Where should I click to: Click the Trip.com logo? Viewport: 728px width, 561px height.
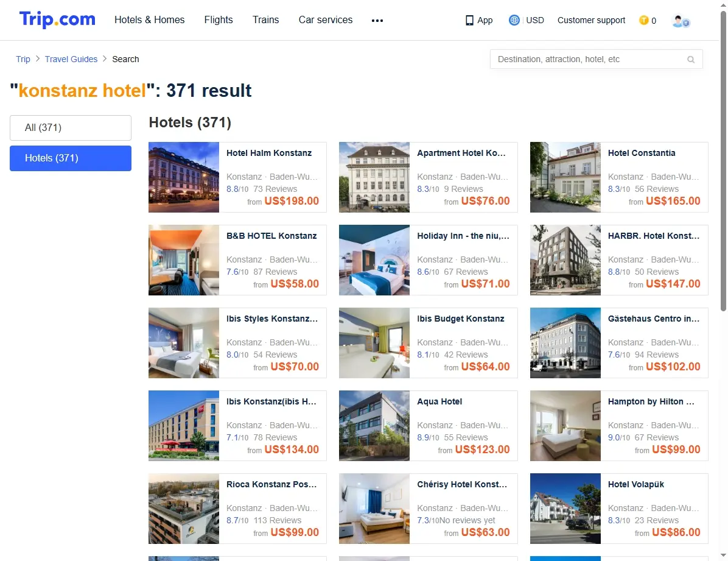(57, 19)
